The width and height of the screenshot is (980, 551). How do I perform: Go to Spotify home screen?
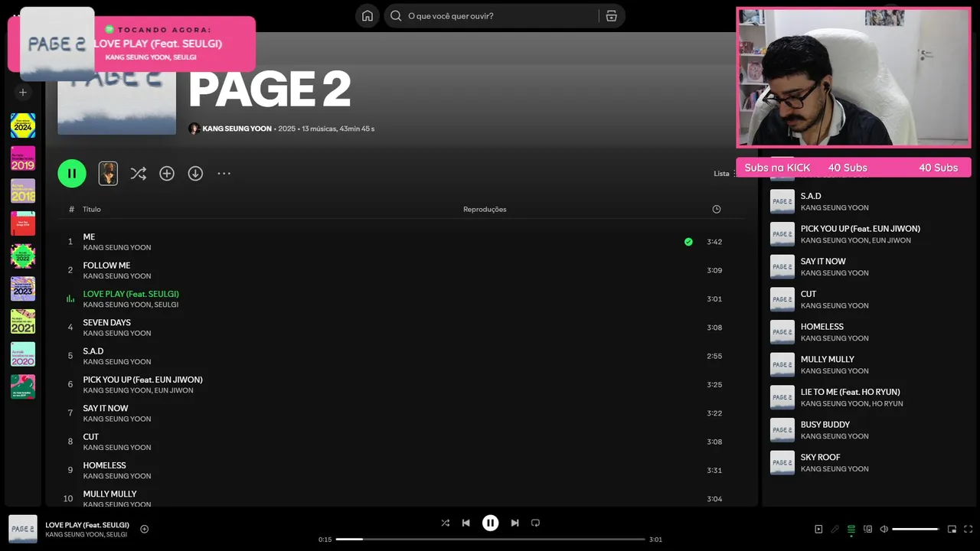tap(367, 16)
